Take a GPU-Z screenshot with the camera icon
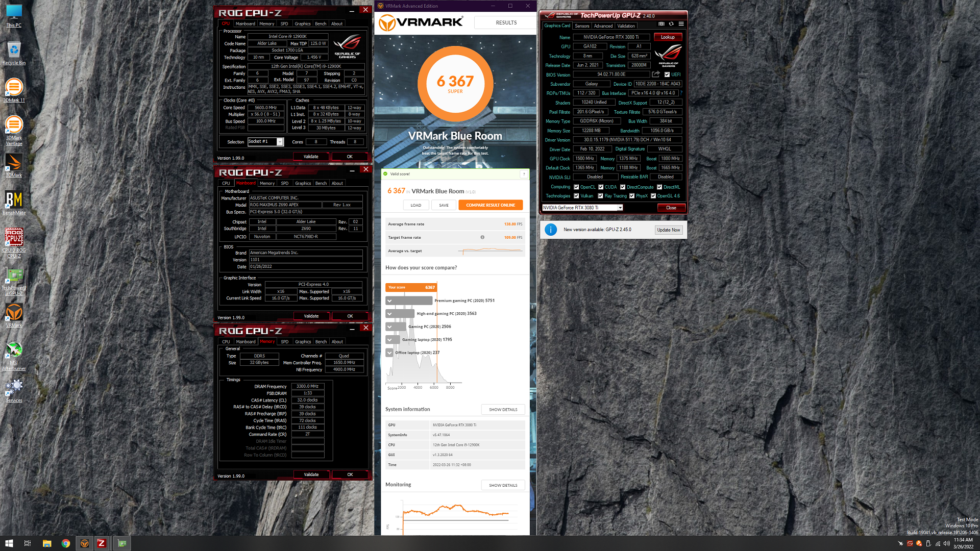The height and width of the screenshot is (551, 980). pos(661,24)
